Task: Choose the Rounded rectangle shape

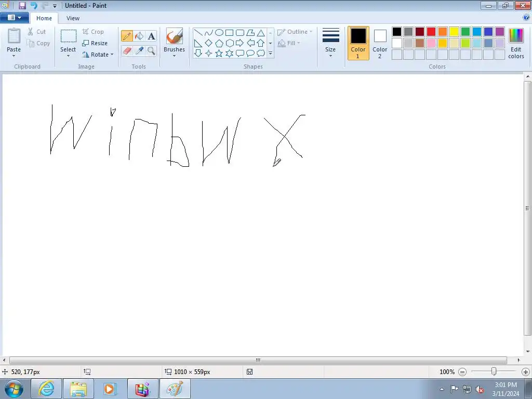Action: point(240,33)
